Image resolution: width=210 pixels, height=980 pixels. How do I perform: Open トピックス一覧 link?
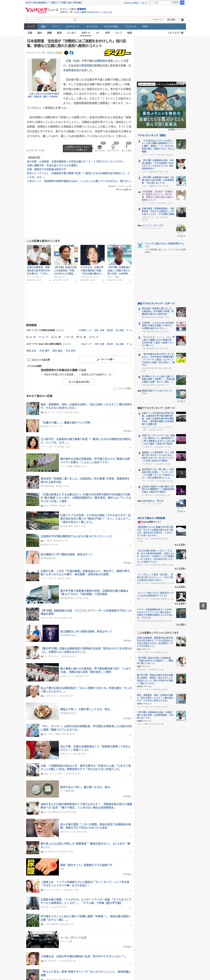[x=176, y=33]
